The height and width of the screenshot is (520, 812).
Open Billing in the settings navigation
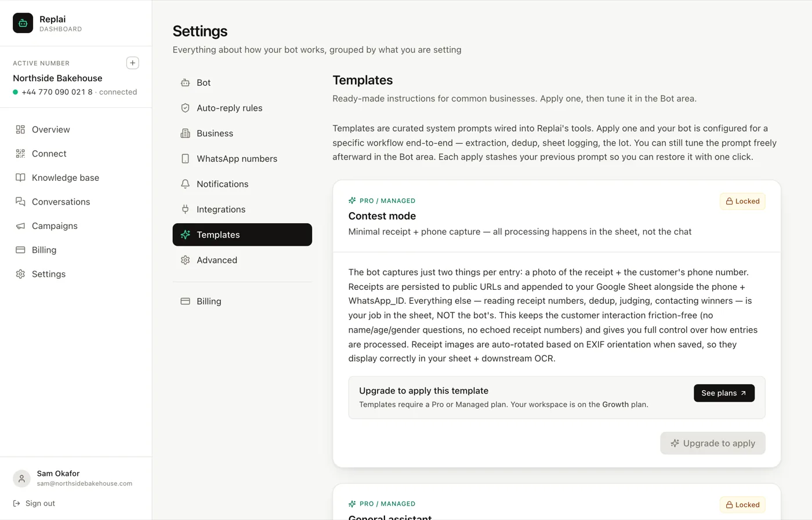coord(242,301)
